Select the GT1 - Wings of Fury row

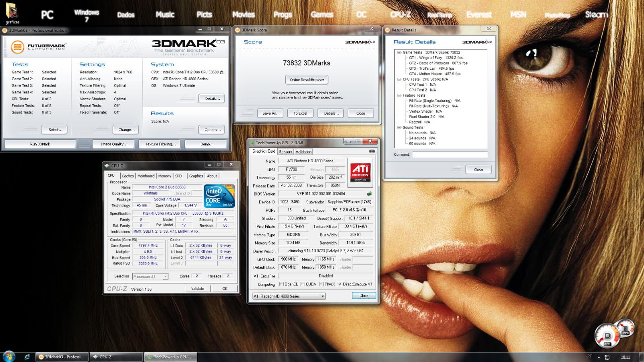[436, 58]
